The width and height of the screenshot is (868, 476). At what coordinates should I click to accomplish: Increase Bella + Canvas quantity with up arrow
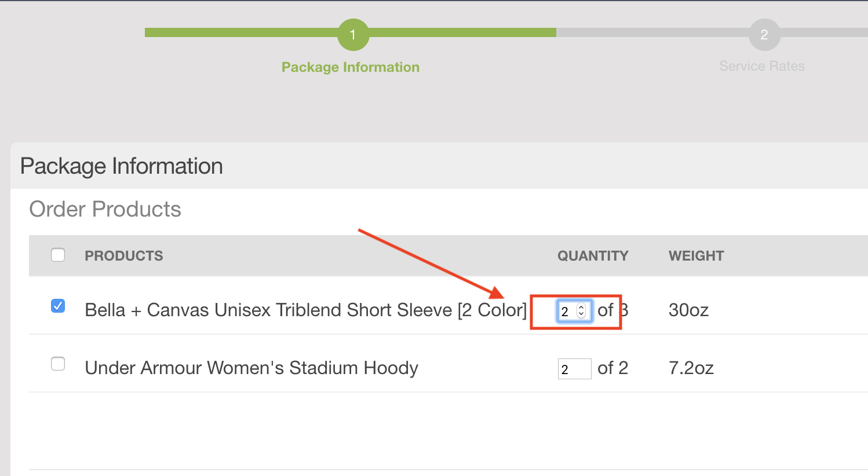(x=582, y=307)
